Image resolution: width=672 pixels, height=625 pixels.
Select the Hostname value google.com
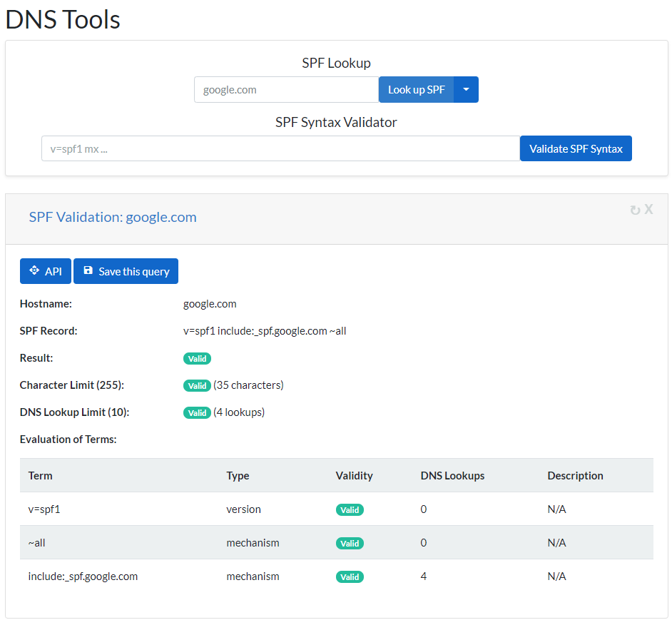(210, 304)
